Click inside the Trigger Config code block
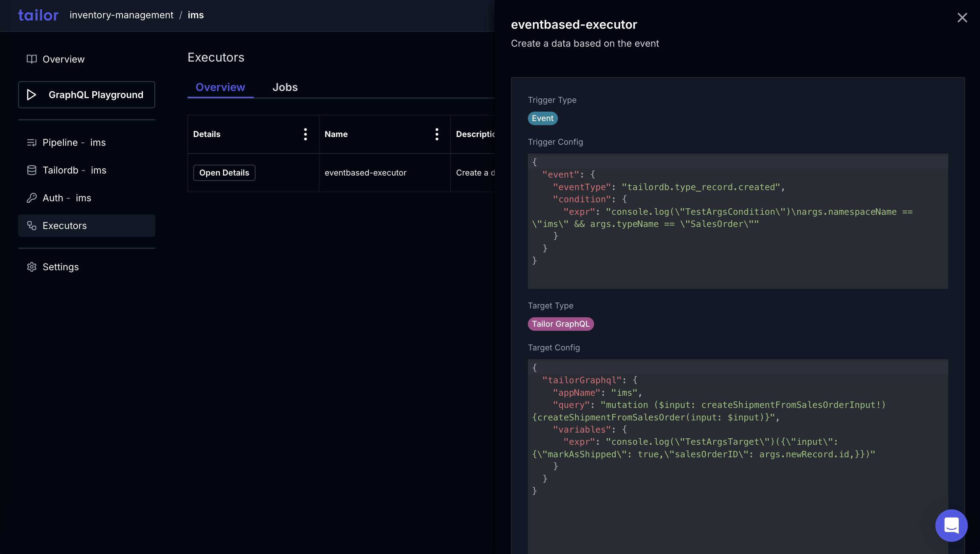The image size is (980, 554). [x=738, y=221]
